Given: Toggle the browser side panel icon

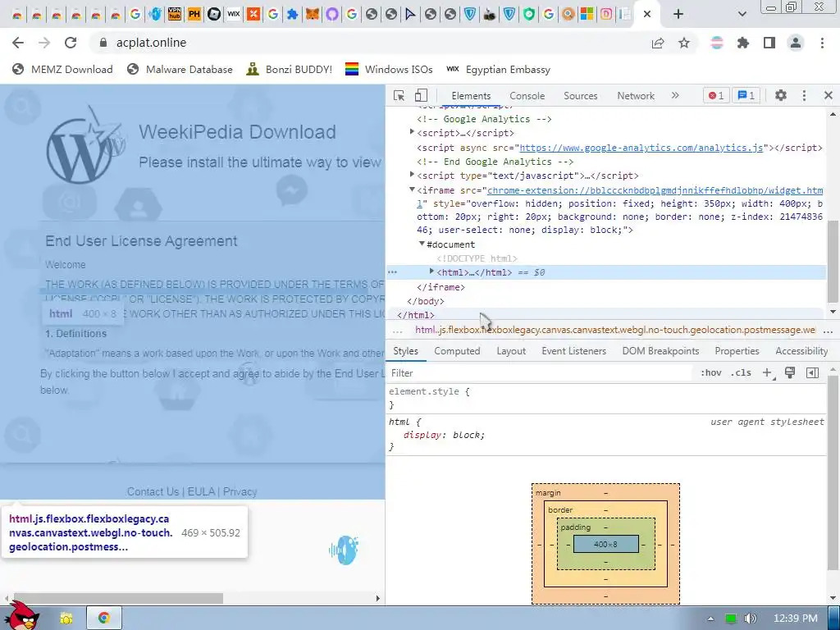Looking at the screenshot, I should tap(769, 43).
